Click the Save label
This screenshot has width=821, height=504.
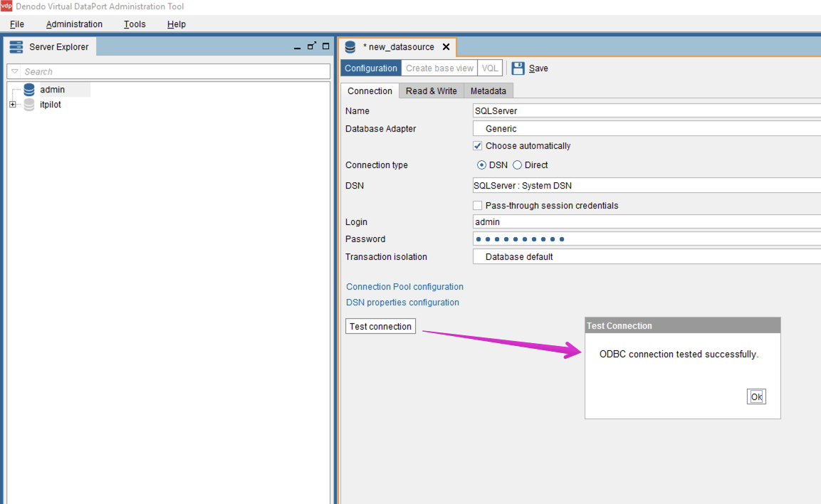(x=538, y=68)
